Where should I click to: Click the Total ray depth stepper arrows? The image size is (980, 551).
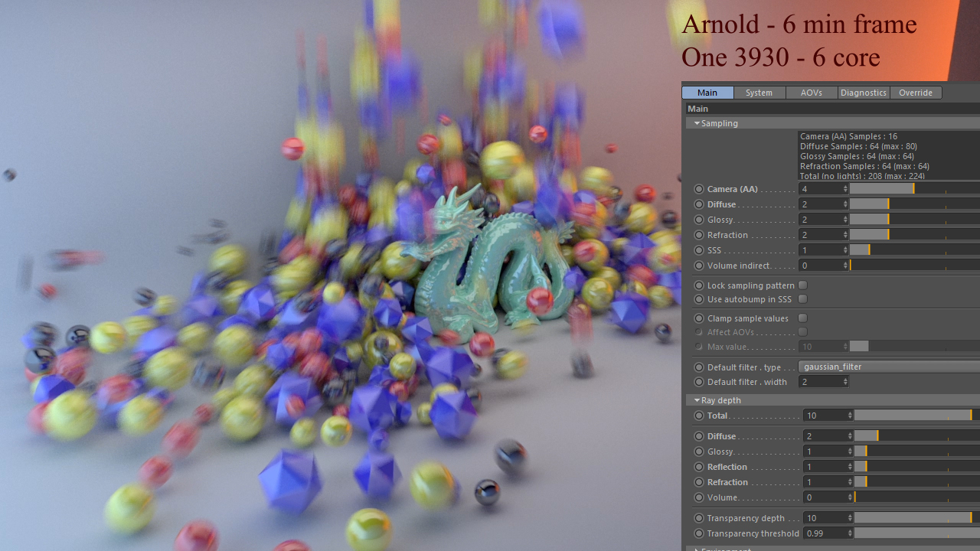(850, 416)
